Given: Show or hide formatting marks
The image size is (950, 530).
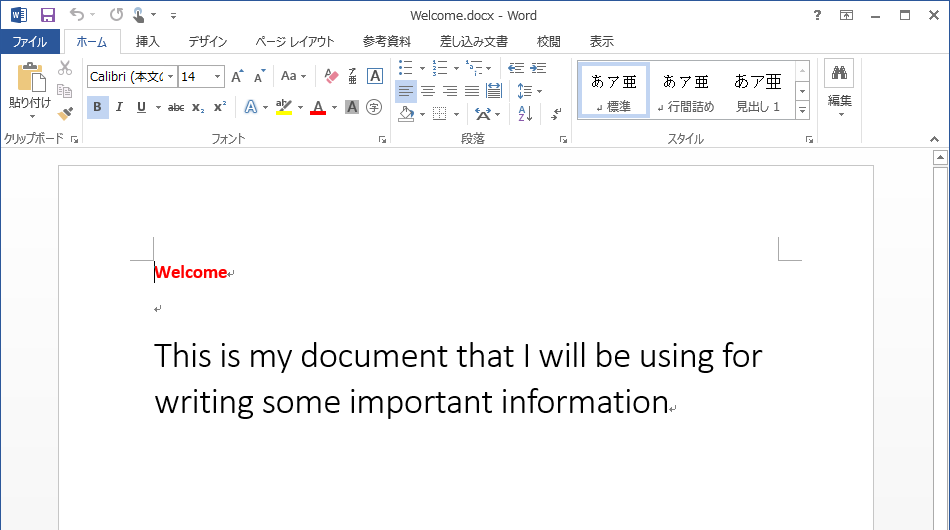Looking at the screenshot, I should [x=556, y=113].
